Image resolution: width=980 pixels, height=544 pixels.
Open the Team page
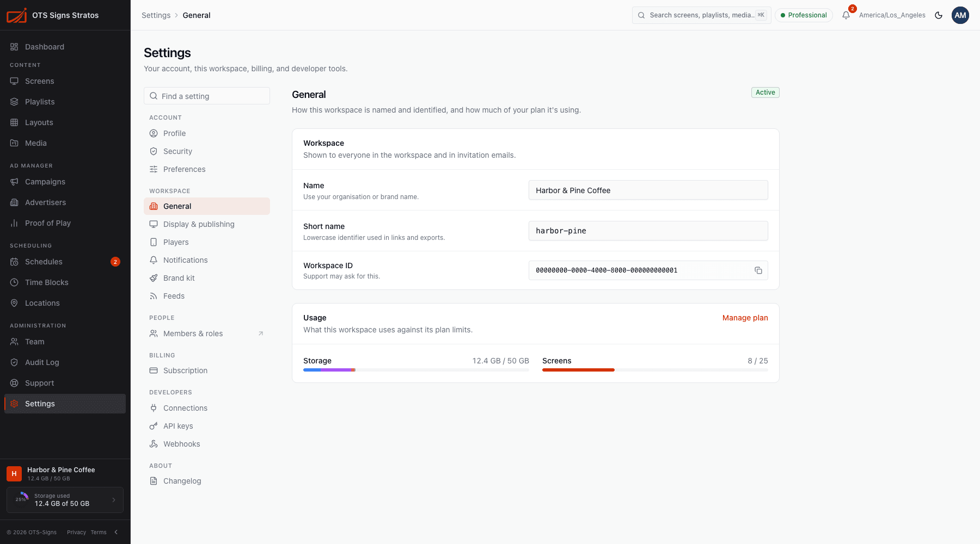pyautogui.click(x=65, y=342)
